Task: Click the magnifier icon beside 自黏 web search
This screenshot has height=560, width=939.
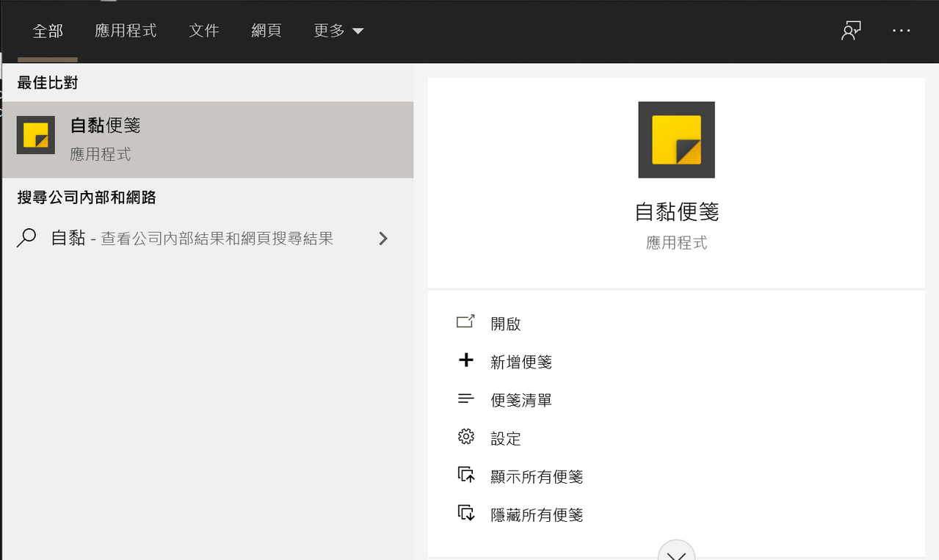Action: pyautogui.click(x=26, y=239)
